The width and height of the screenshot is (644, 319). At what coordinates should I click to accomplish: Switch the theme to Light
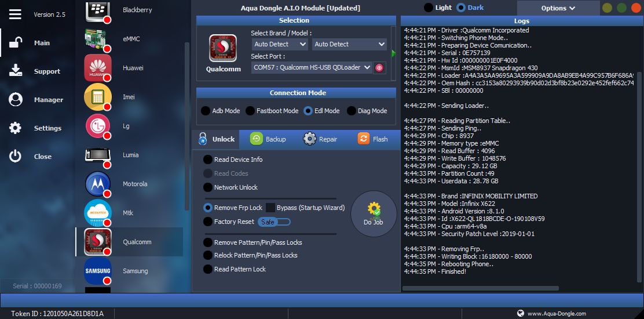(429, 8)
